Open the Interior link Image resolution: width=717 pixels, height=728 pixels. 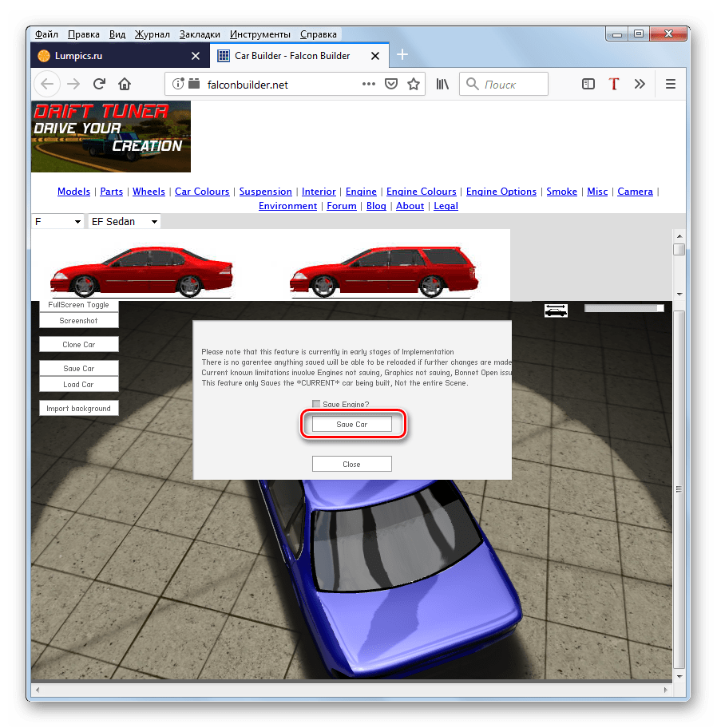319,192
